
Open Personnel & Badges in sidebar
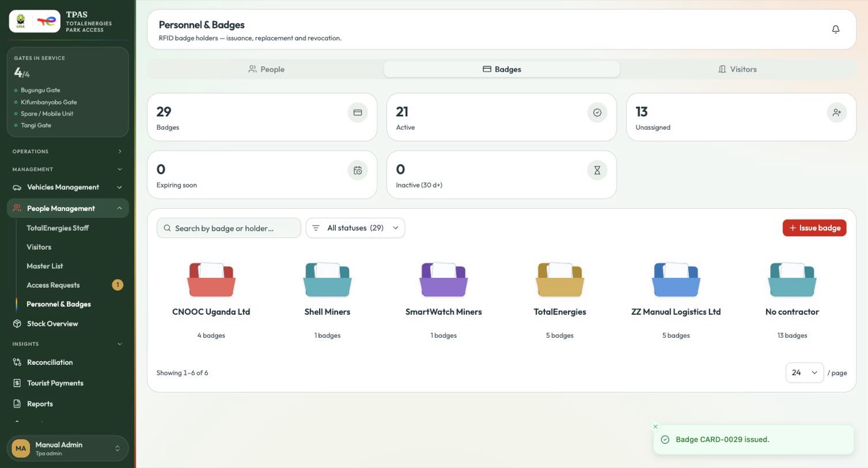pyautogui.click(x=59, y=305)
